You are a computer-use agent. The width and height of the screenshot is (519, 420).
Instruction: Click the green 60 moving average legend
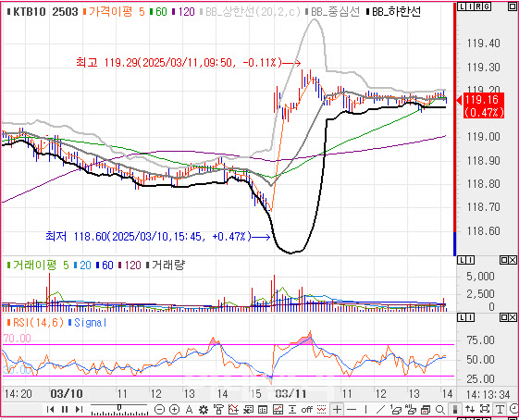click(x=158, y=12)
